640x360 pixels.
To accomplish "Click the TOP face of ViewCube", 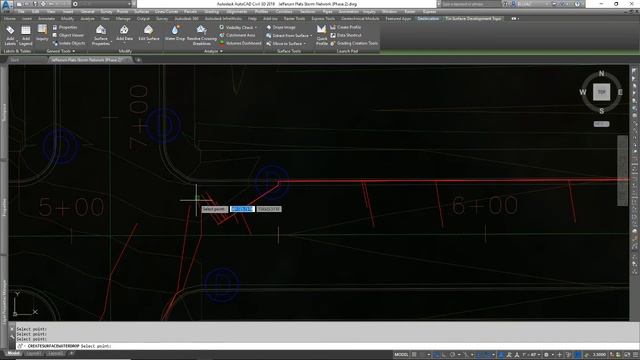I will click(x=601, y=92).
